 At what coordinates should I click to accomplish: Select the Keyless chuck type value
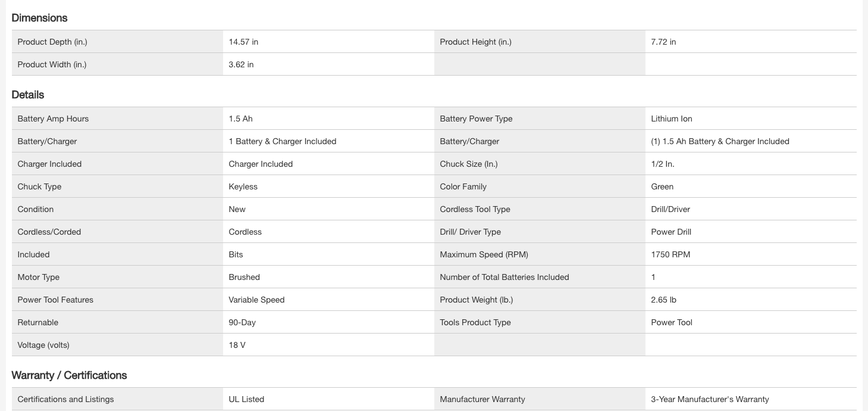[243, 186]
